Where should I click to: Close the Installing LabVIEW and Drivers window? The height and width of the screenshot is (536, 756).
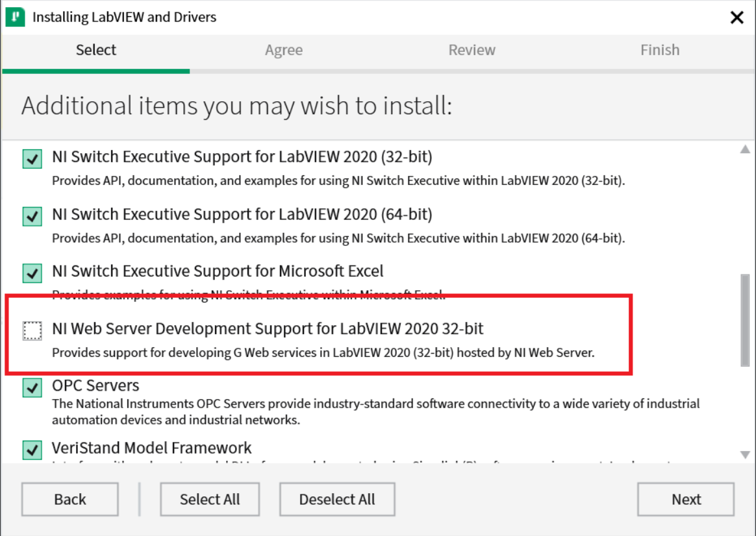point(737,18)
